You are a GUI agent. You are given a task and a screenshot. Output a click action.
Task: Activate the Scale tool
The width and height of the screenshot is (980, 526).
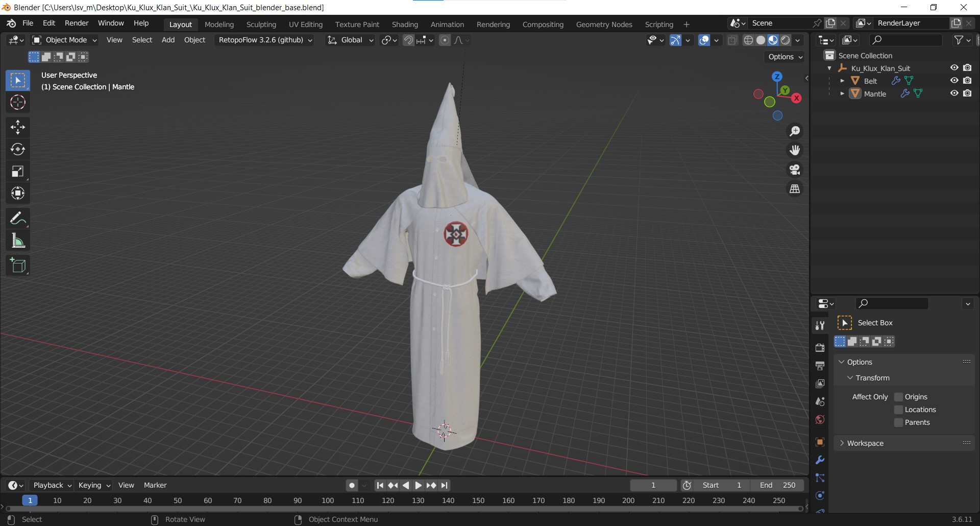click(18, 171)
